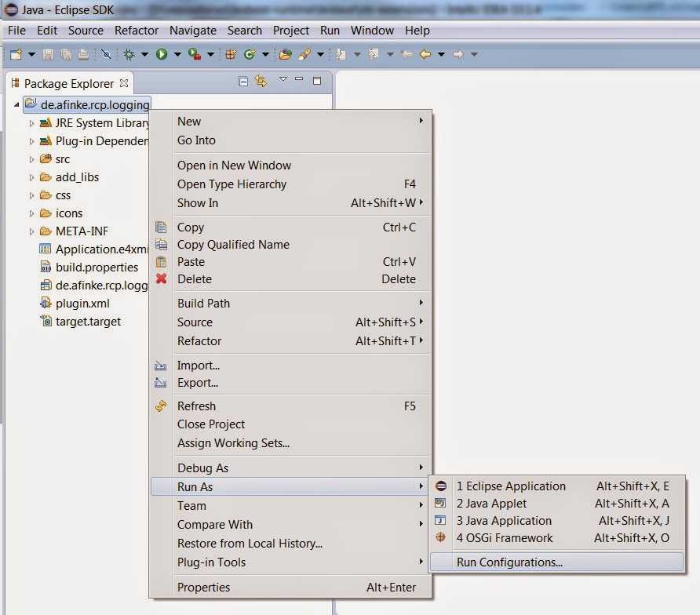
Task: Open the Refactor menu in menu bar
Action: pos(137,31)
